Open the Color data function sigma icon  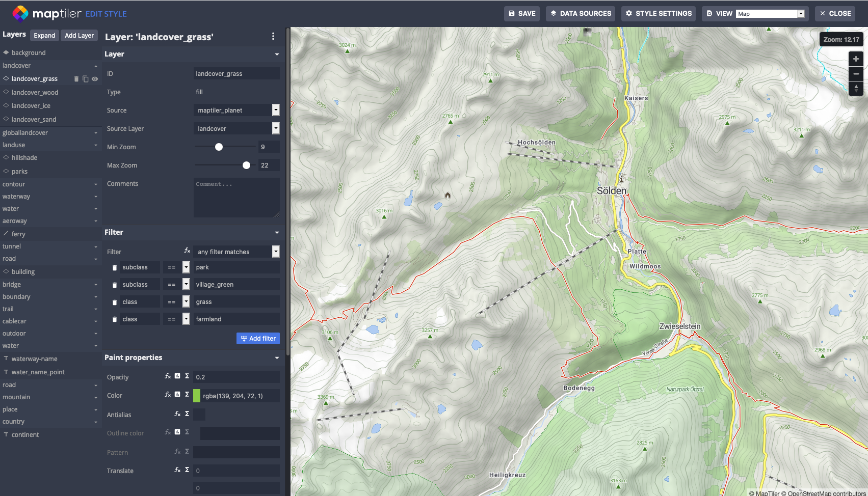pos(187,395)
